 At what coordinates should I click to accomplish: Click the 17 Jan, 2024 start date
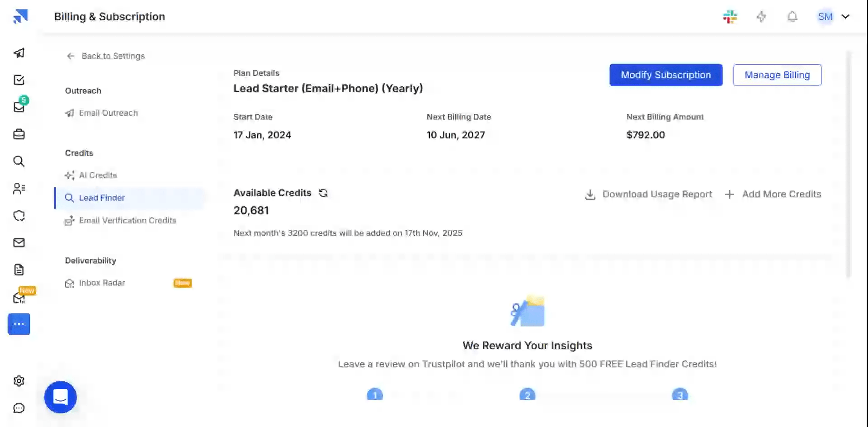262,135
